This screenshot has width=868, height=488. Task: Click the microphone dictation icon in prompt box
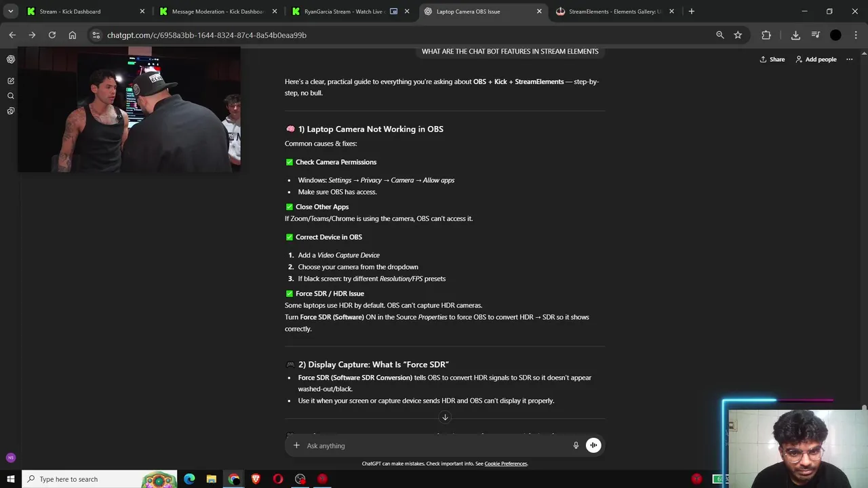[x=576, y=445]
